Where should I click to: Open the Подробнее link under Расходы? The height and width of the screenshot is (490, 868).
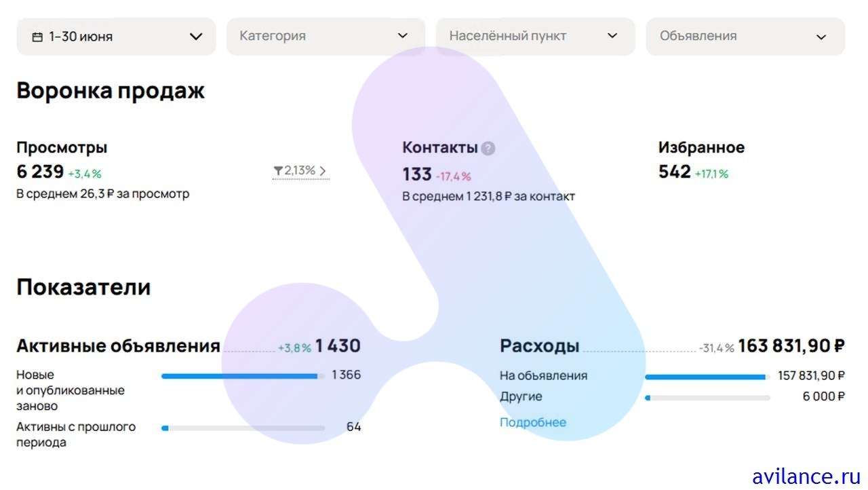[x=532, y=422]
